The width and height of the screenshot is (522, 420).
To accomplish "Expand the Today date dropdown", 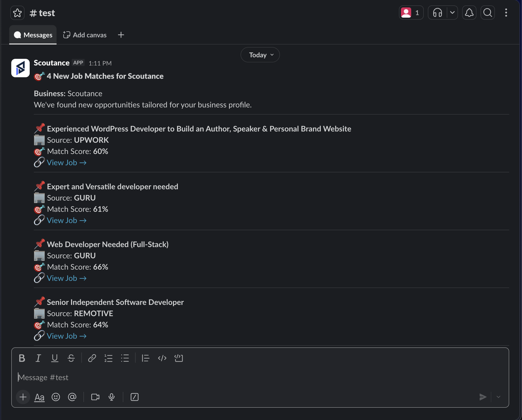I will (260, 55).
